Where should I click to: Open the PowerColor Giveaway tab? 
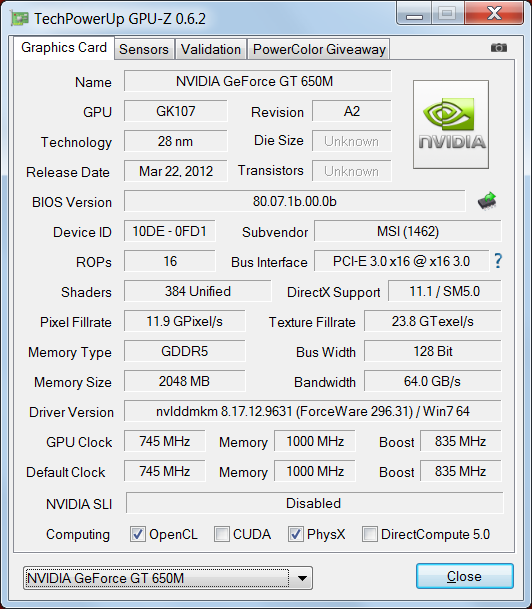[x=319, y=49]
